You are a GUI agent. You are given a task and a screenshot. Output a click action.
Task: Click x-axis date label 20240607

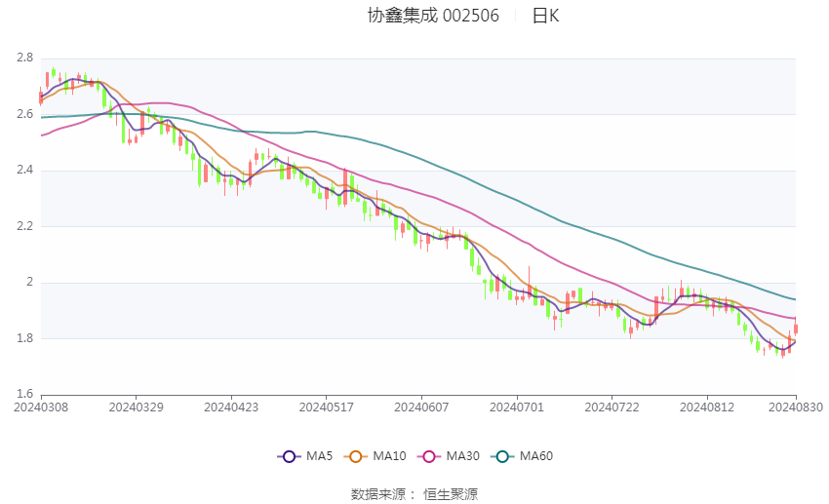point(421,407)
